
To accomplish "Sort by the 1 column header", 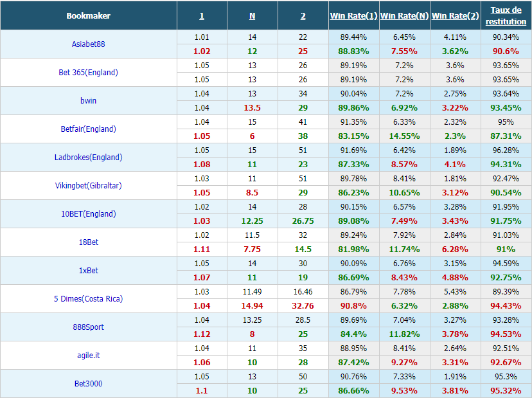I will [x=202, y=16].
